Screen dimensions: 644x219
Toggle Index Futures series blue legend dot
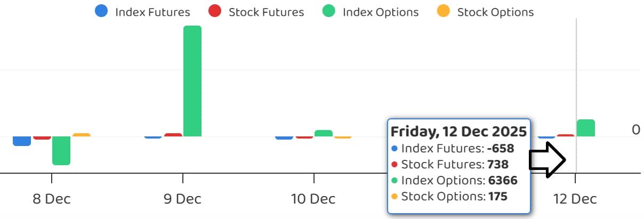[101, 11]
